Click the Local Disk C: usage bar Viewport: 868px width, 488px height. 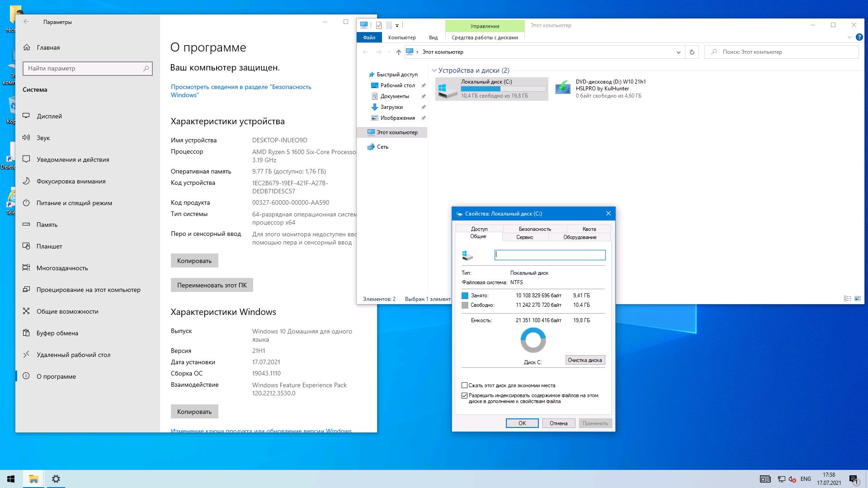503,89
